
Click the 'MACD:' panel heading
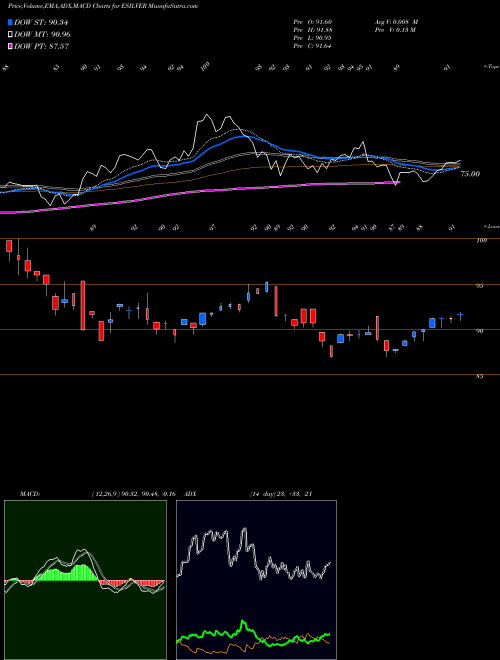point(30,494)
